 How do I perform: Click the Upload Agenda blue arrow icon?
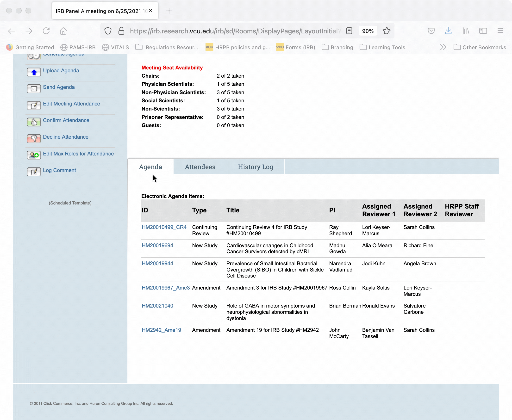pyautogui.click(x=34, y=72)
